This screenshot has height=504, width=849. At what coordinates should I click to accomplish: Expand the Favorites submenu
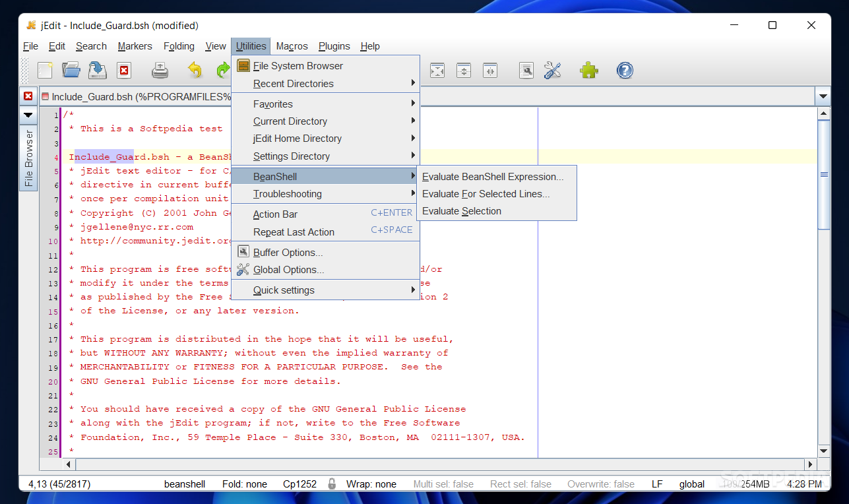point(325,104)
